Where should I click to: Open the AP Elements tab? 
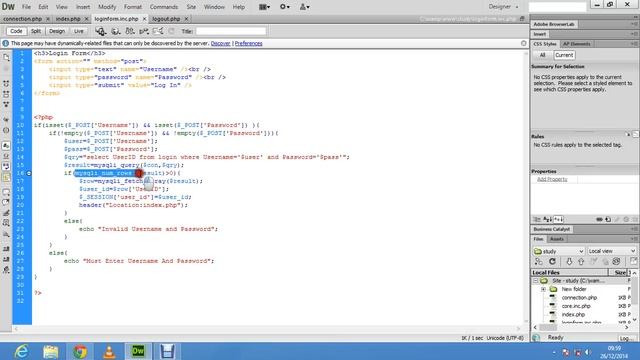[577, 44]
